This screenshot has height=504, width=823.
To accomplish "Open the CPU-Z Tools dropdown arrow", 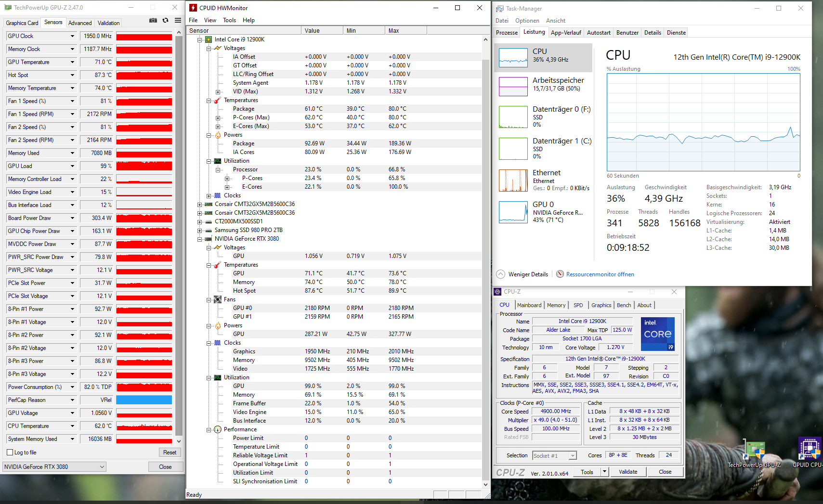I will (604, 472).
